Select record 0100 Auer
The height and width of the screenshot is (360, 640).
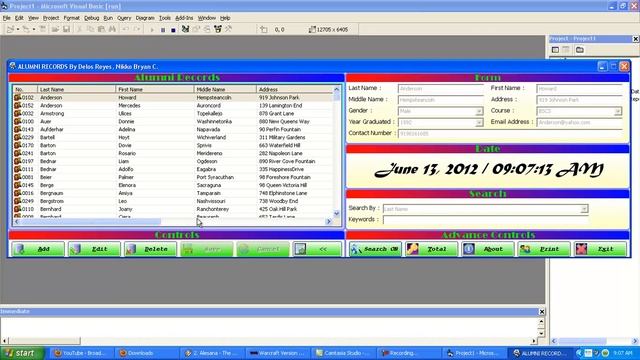click(x=173, y=122)
